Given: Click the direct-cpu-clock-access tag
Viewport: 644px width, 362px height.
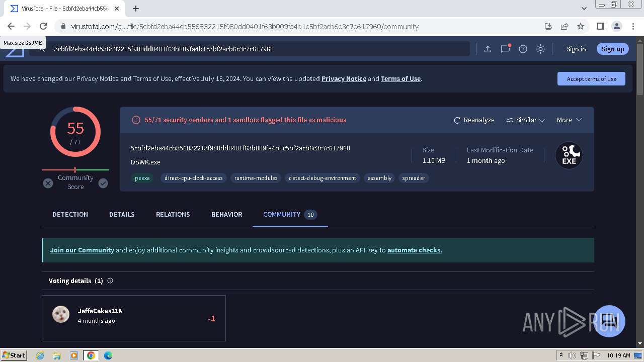Looking at the screenshot, I should 194,178.
